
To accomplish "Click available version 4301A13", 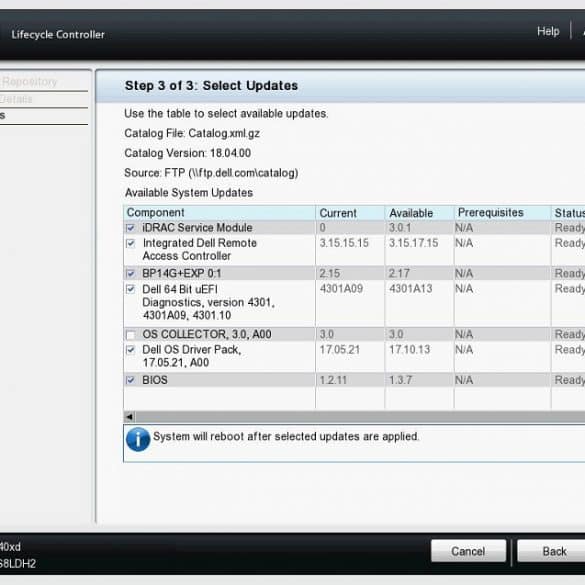I will tap(410, 288).
